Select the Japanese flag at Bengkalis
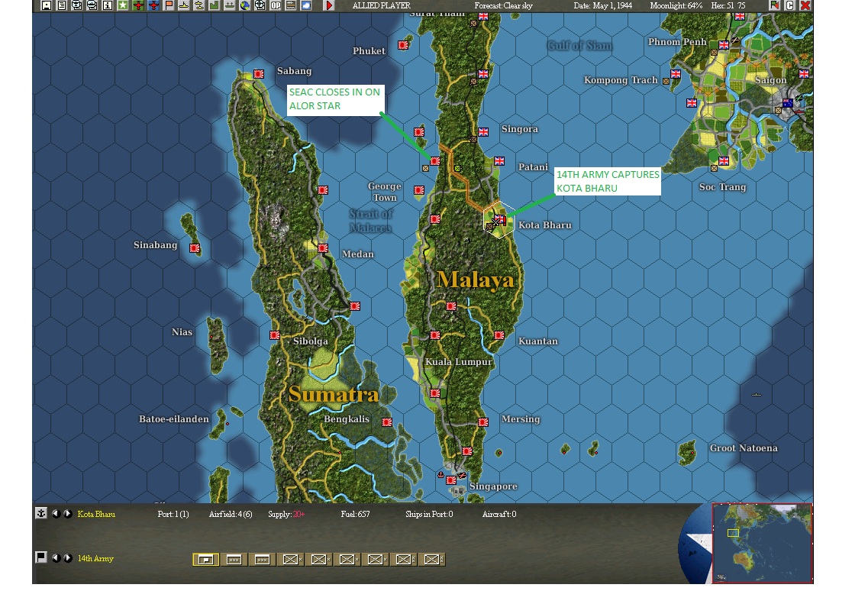Image resolution: width=868 pixels, height=591 pixels. pyautogui.click(x=387, y=422)
